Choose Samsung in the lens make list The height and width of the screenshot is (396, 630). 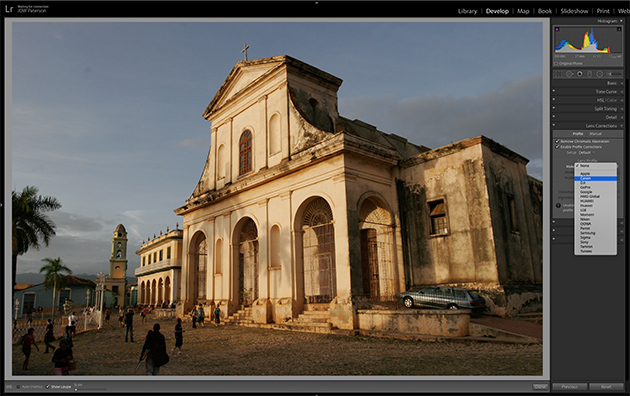tap(595, 233)
